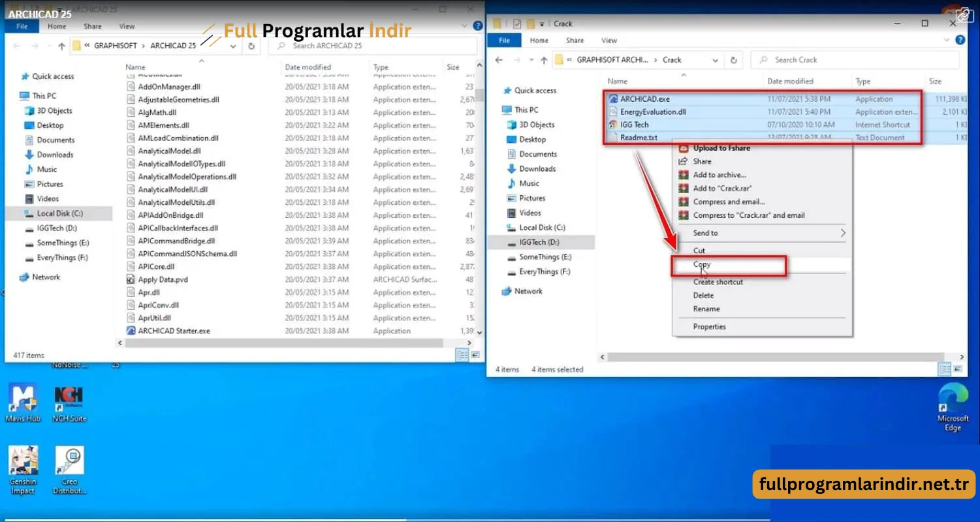980x522 pixels.
Task: Open Customize Quick Access Toolbar dropdown in Crack
Action: [x=542, y=24]
